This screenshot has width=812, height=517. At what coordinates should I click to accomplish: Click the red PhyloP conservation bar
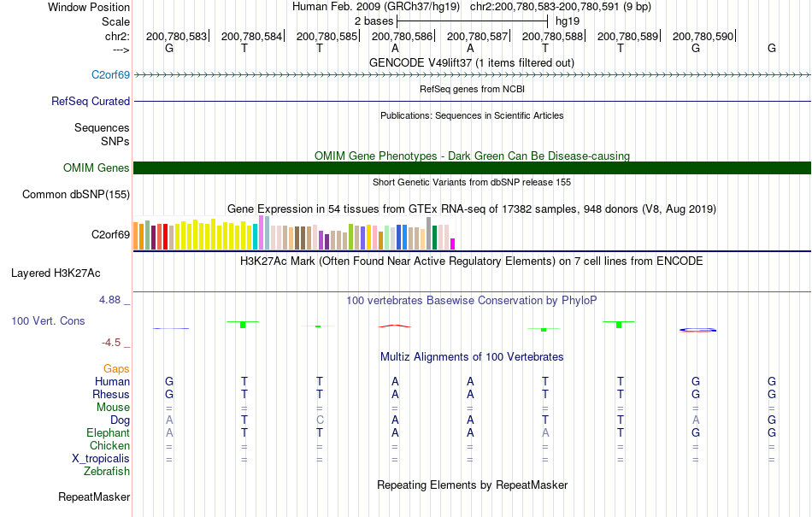pos(395,326)
